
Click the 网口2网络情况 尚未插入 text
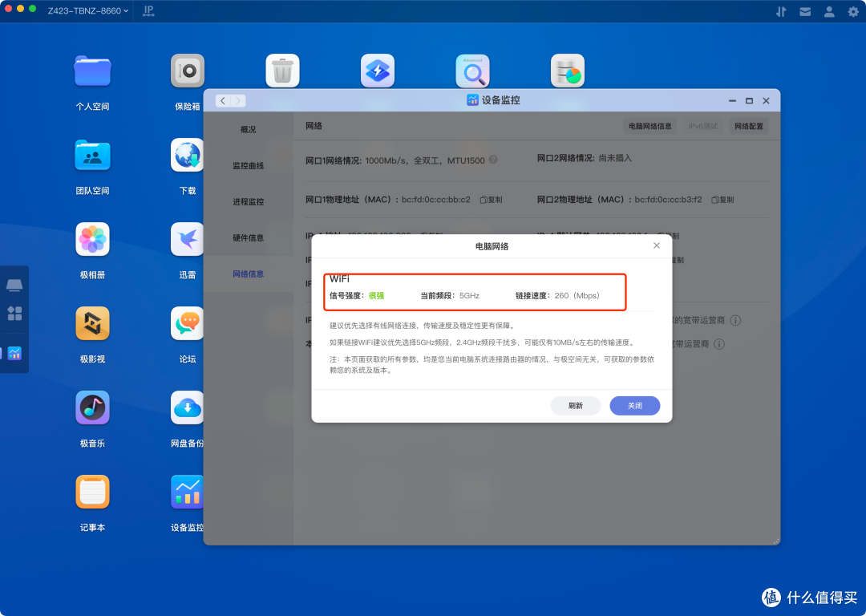click(585, 158)
